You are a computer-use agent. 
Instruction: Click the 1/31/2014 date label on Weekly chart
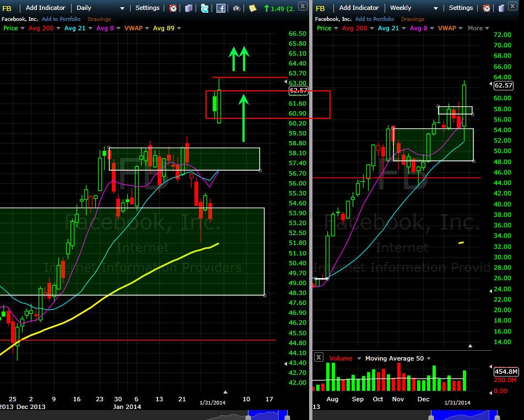coord(457,402)
